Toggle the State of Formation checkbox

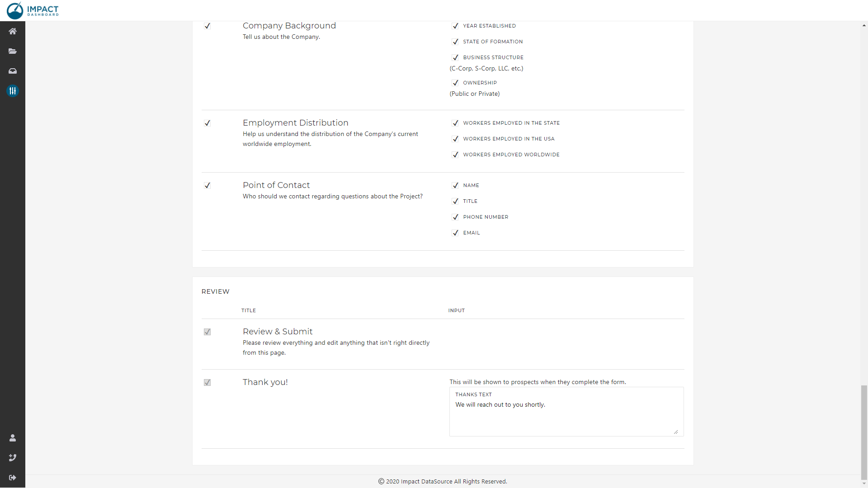pyautogui.click(x=455, y=42)
